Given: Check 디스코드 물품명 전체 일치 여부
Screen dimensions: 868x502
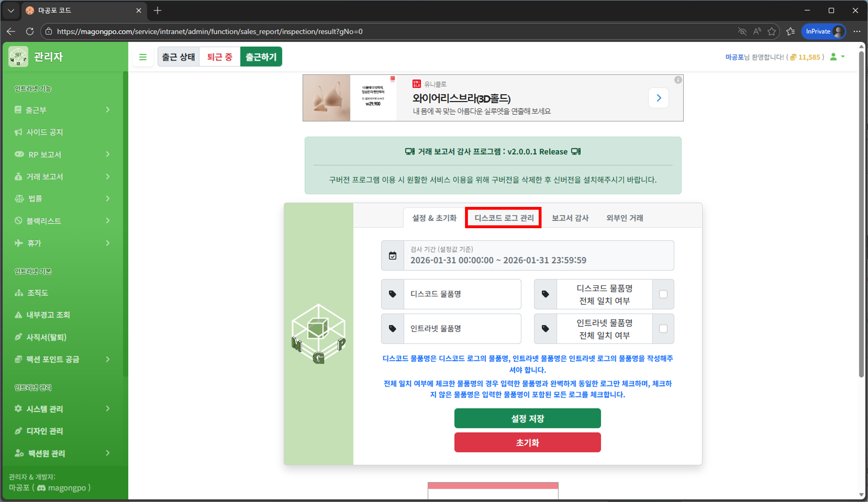Looking at the screenshot, I should [663, 294].
